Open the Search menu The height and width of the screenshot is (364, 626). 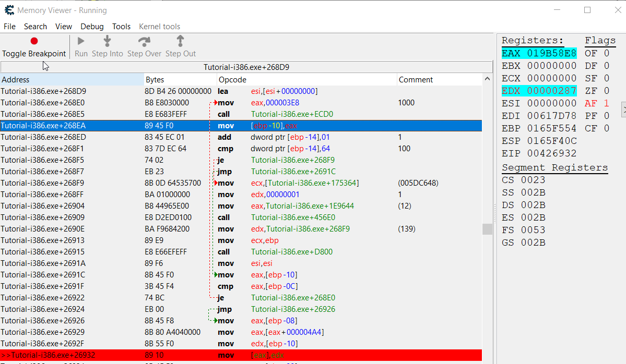coord(36,27)
